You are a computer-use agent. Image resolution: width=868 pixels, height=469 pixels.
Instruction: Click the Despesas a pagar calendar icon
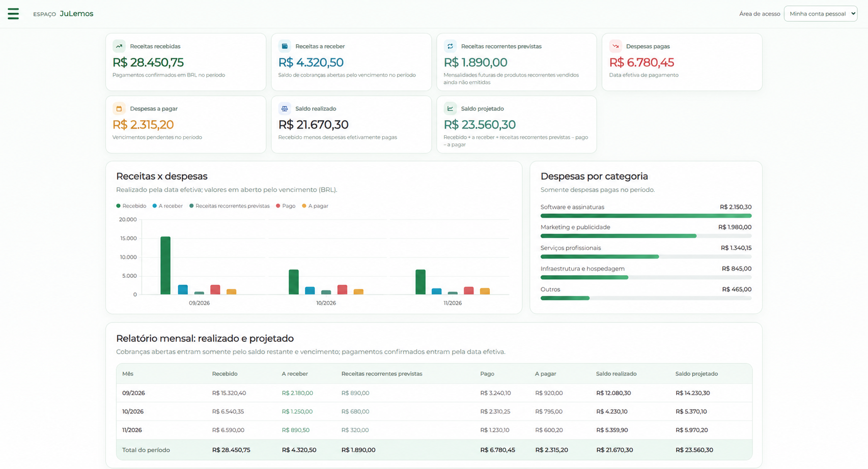point(119,108)
